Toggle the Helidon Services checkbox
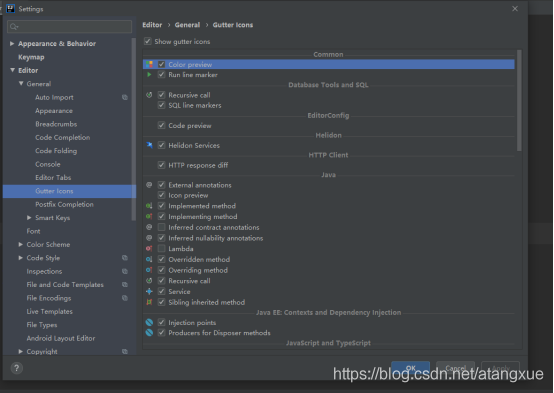 point(161,145)
